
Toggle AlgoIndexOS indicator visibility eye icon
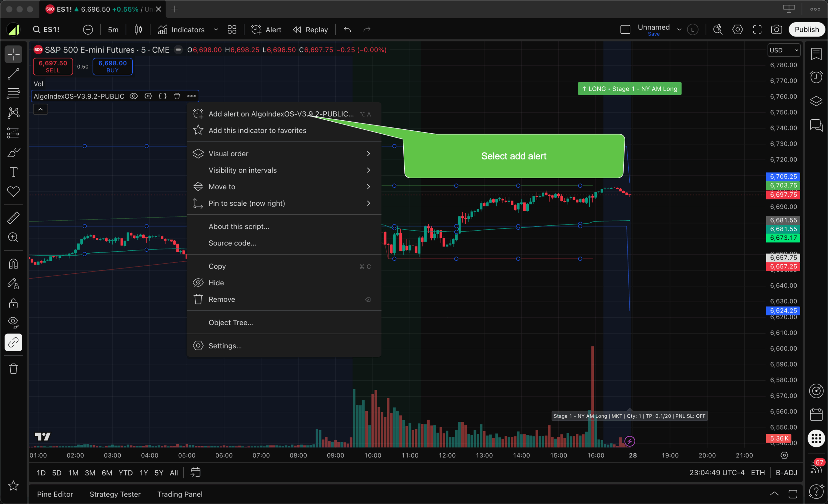134,96
